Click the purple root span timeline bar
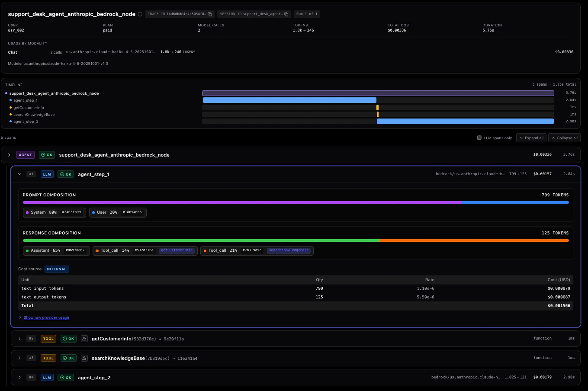Viewport: 588px width, 391px height. pos(378,93)
